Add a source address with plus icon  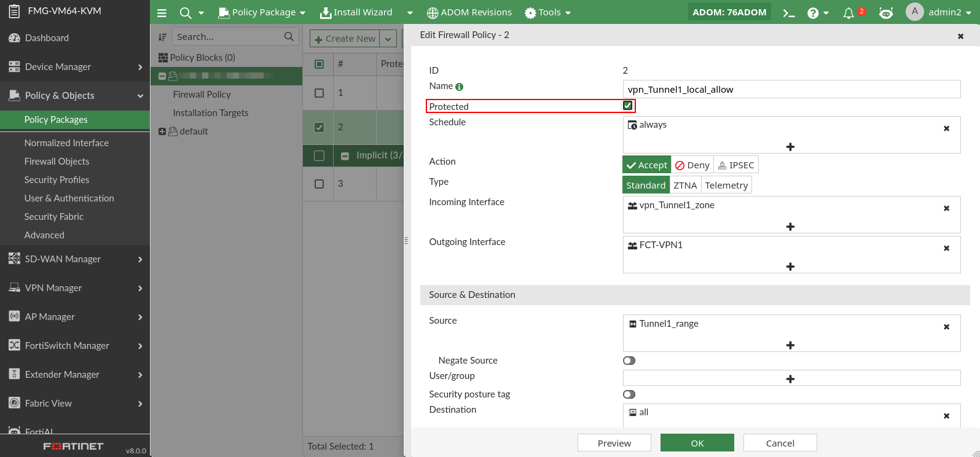(791, 345)
